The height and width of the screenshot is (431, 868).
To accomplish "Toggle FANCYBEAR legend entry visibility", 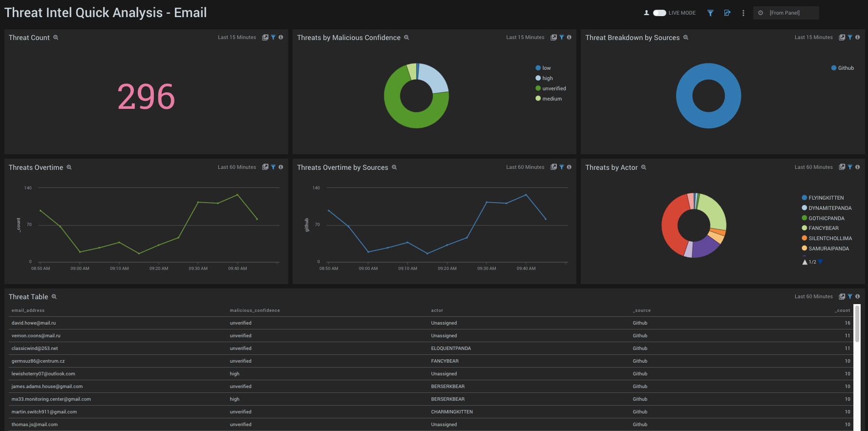I will [x=823, y=228].
